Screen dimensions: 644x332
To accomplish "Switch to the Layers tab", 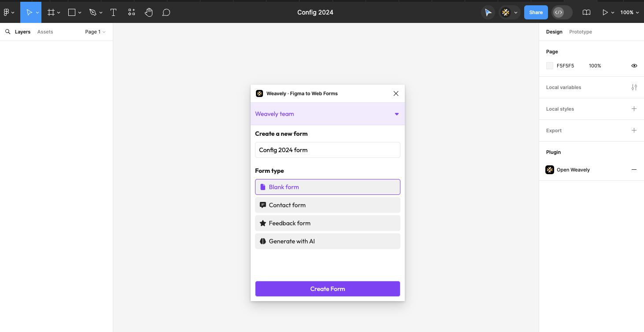I will tap(22, 32).
